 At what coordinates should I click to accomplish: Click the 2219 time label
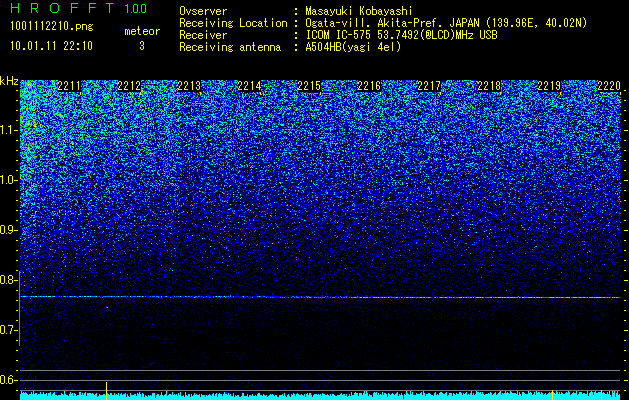coord(549,86)
